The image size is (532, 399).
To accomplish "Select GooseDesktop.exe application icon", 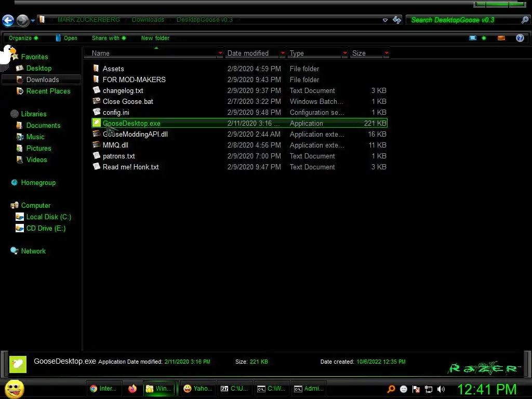I will click(97, 123).
